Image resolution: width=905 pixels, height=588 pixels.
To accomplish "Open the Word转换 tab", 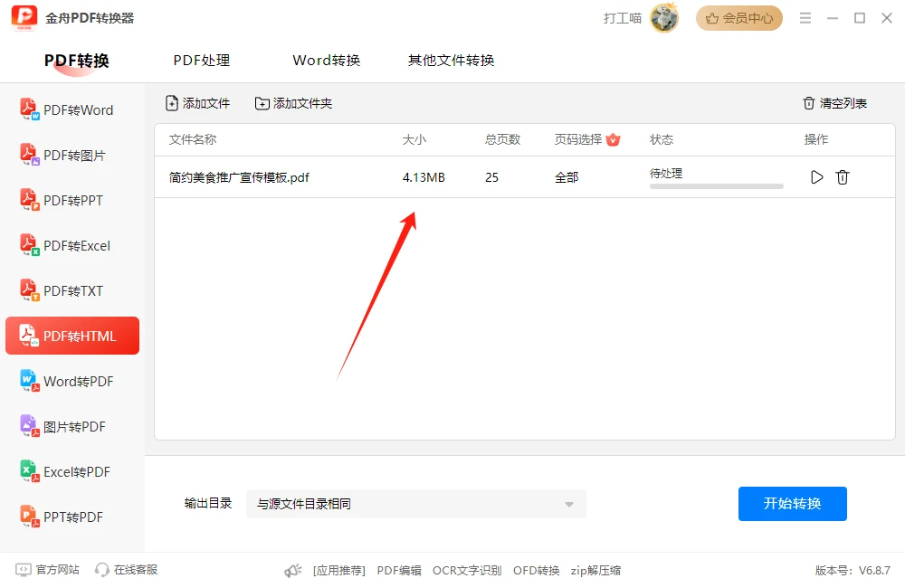I will 327,61.
